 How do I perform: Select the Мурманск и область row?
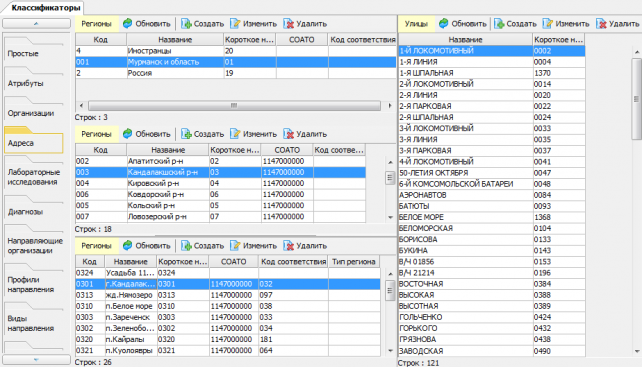click(x=235, y=62)
